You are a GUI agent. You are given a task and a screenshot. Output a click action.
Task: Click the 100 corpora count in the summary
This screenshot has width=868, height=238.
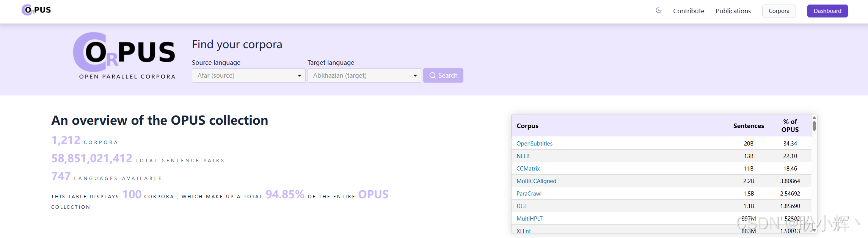[132, 194]
